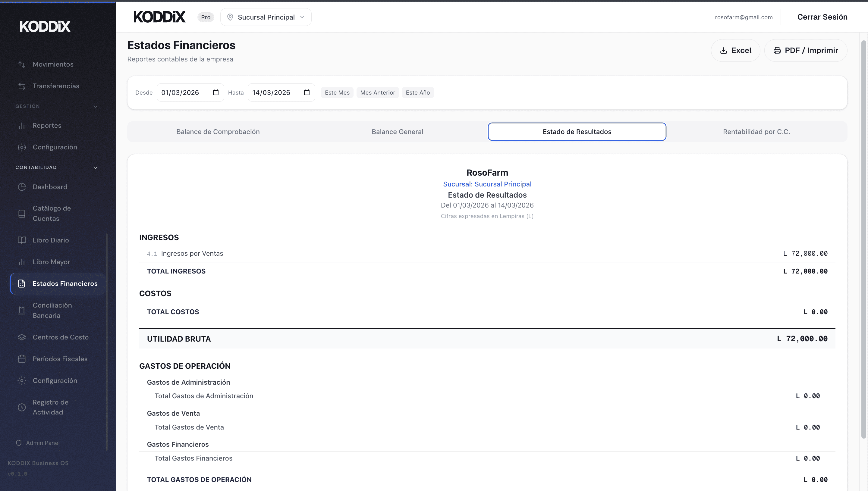Click the page's vertical scrollbar
This screenshot has width=868, height=491.
[x=863, y=236]
